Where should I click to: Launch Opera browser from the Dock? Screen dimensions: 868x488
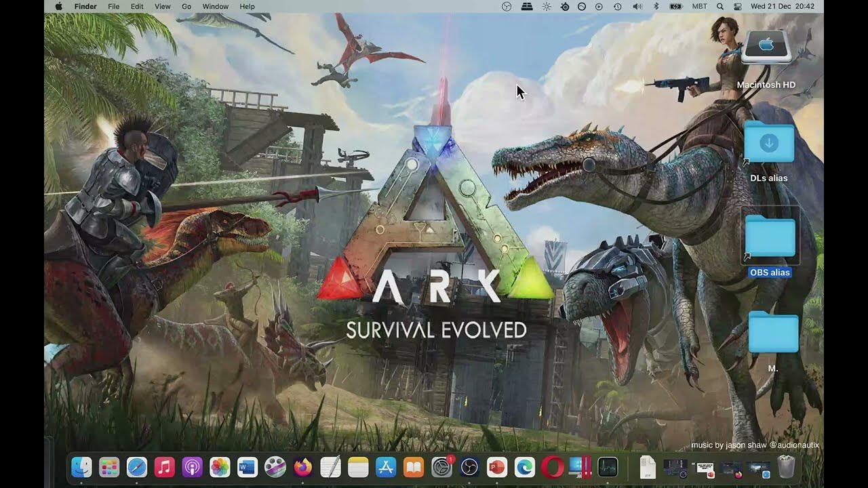553,467
